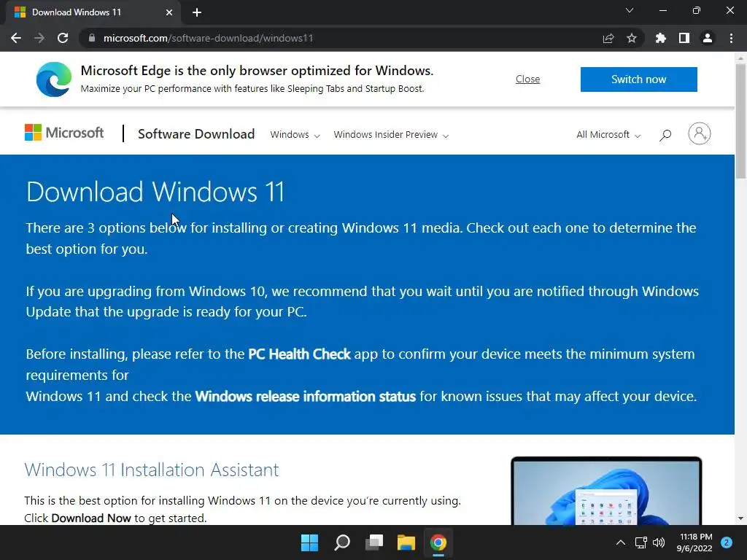The height and width of the screenshot is (560, 747).
Task: Open the tab search chevron in the title bar
Action: 630,10
